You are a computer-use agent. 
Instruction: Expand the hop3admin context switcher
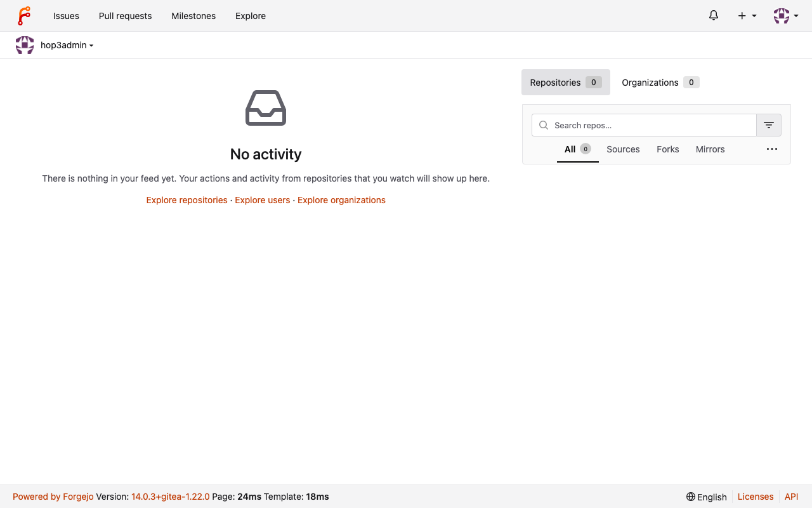coord(67,45)
